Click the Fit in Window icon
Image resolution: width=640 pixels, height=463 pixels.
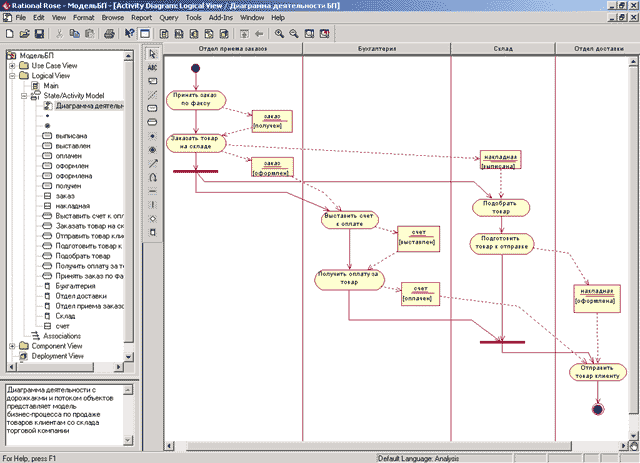point(309,34)
